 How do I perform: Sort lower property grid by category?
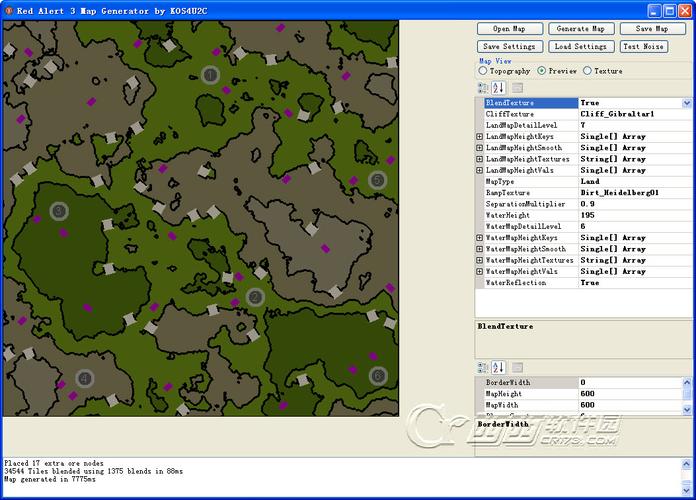[483, 368]
